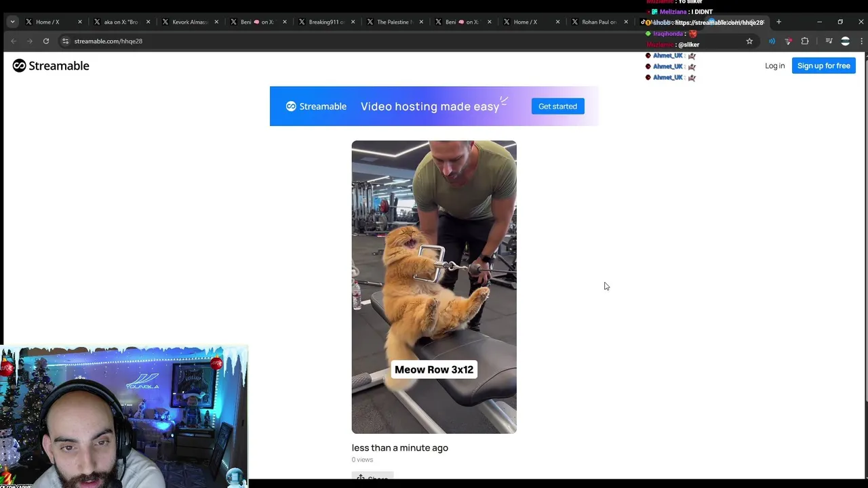Minimize the Chrome window
This screenshot has width=868, height=488.
pos(819,22)
